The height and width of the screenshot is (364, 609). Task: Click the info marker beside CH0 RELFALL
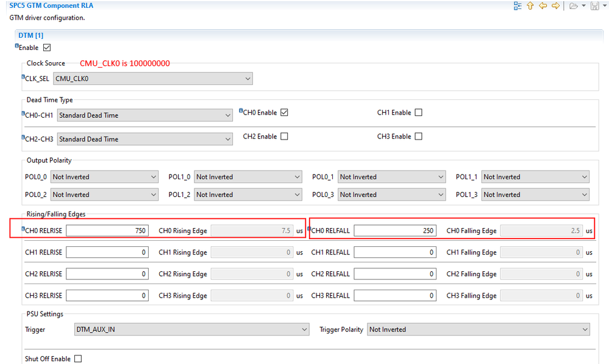coord(309,229)
